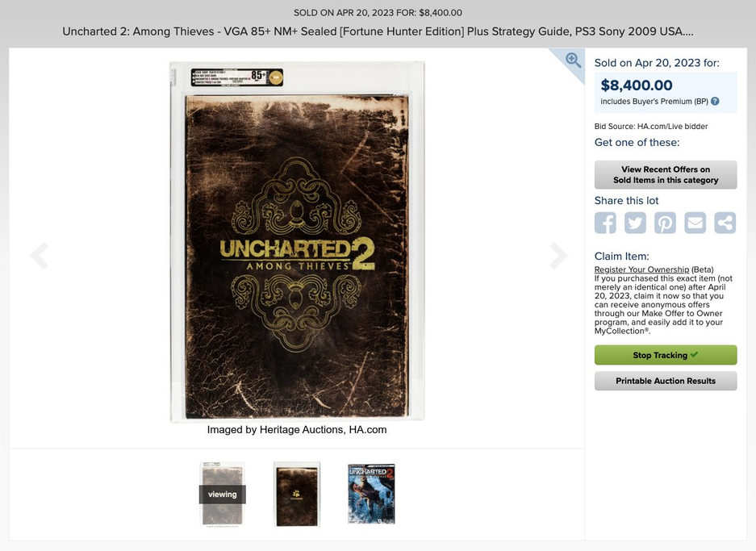The image size is (756, 551).
Task: Click the lot title heading text
Action: pos(378,31)
